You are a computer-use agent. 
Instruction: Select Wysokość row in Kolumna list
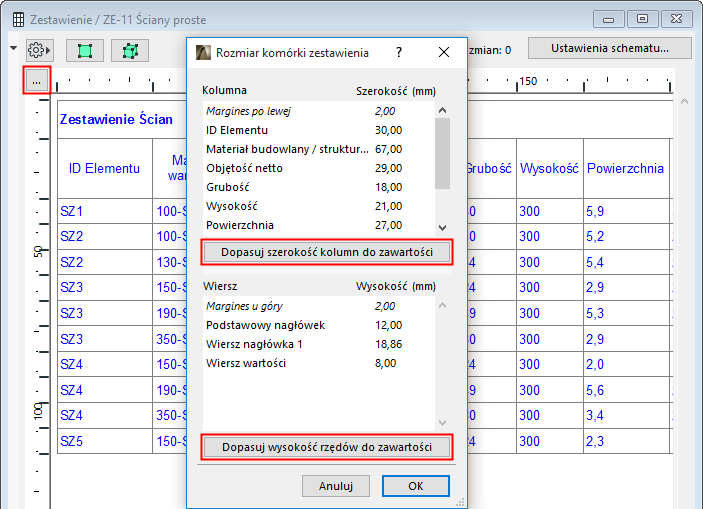(x=318, y=206)
